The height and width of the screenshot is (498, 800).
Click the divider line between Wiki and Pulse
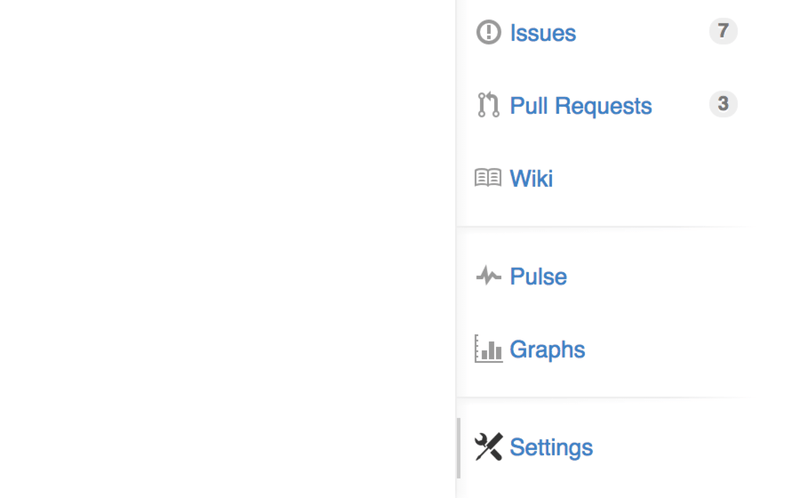[x=600, y=227]
